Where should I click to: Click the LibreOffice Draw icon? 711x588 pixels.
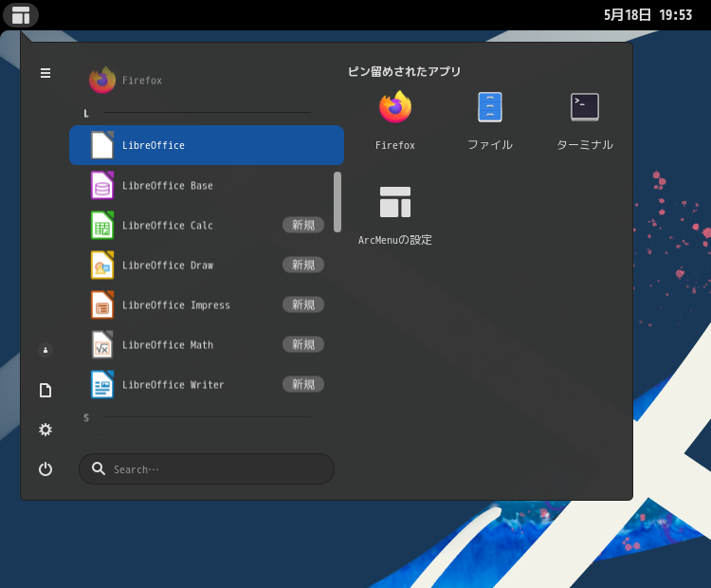102,265
